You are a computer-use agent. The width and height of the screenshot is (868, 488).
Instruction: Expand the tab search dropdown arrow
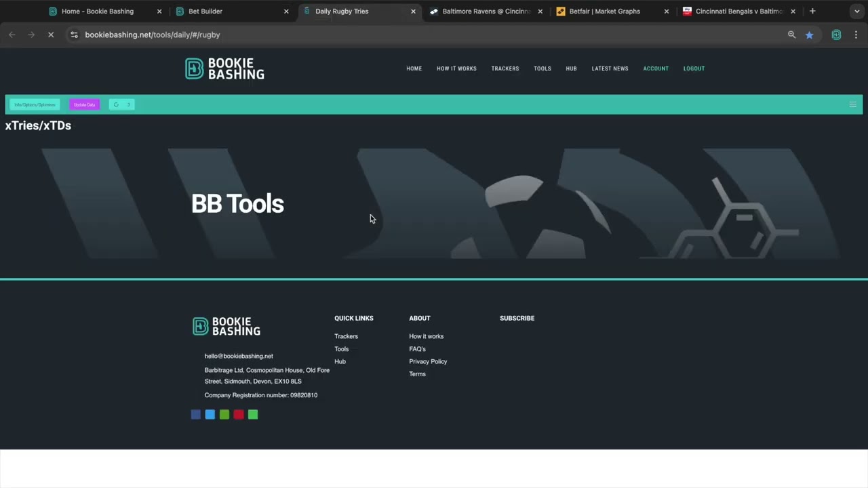pos(856,11)
